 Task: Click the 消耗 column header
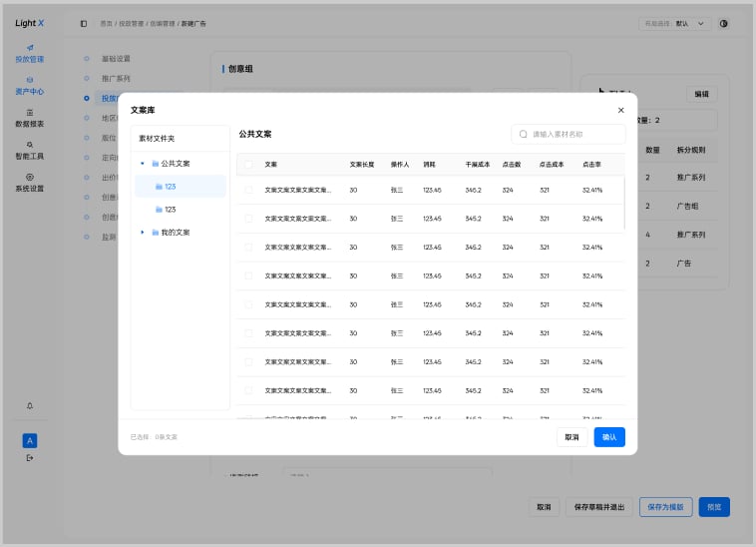(x=429, y=165)
